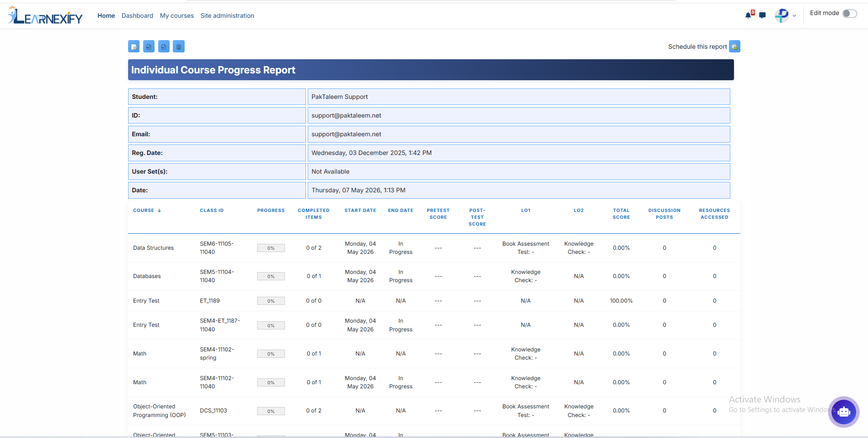Sort by Discussion Posts header
This screenshot has height=438, width=868.
664,214
